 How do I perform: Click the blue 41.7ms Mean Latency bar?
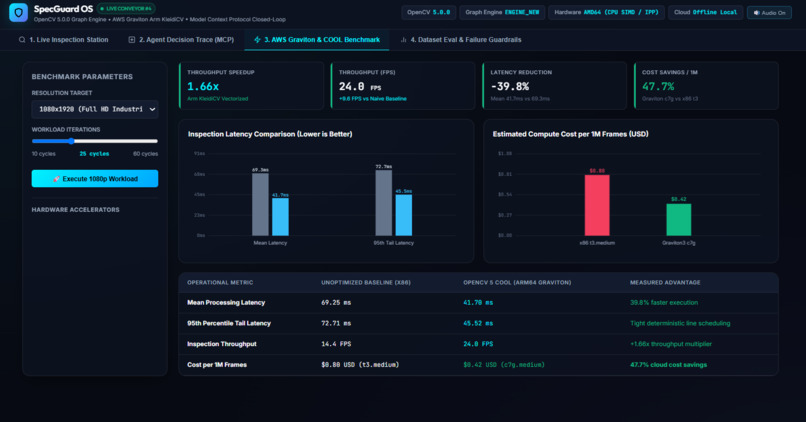(280, 217)
